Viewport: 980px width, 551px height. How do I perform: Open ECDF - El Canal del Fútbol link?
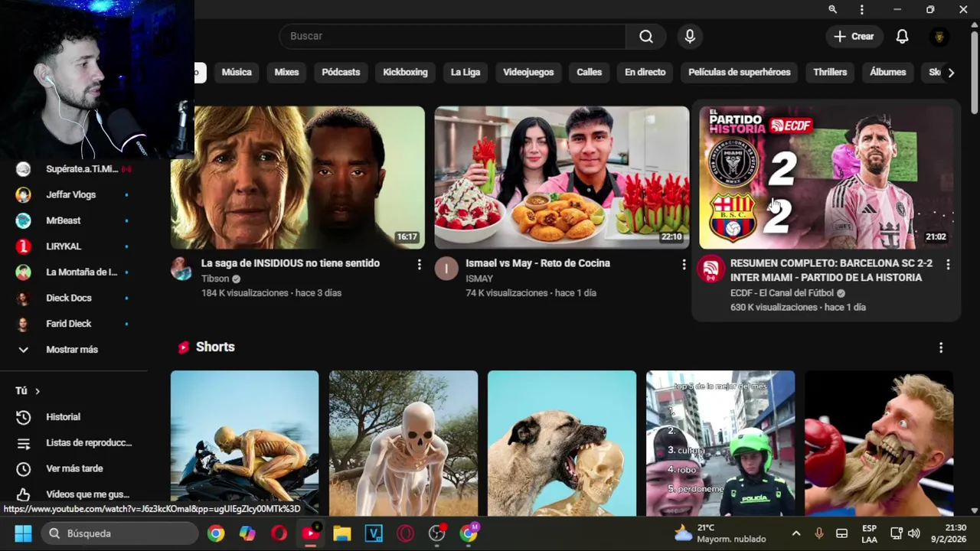(782, 293)
